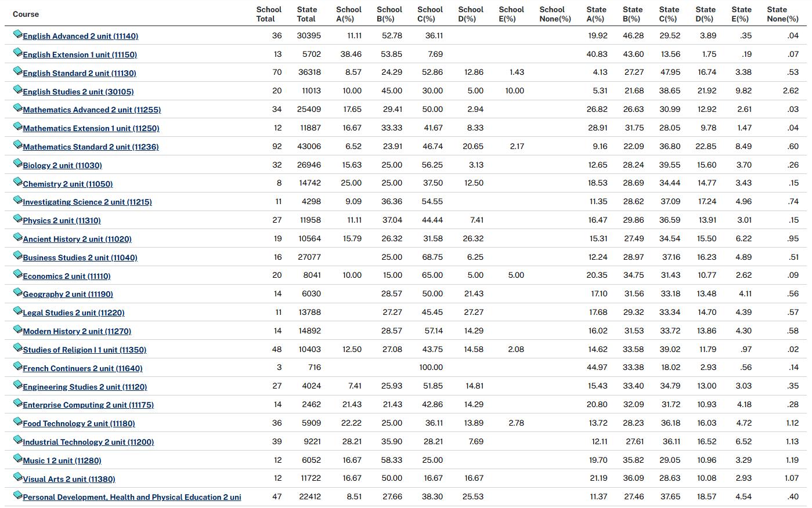Select State E value 9.82

click(744, 90)
